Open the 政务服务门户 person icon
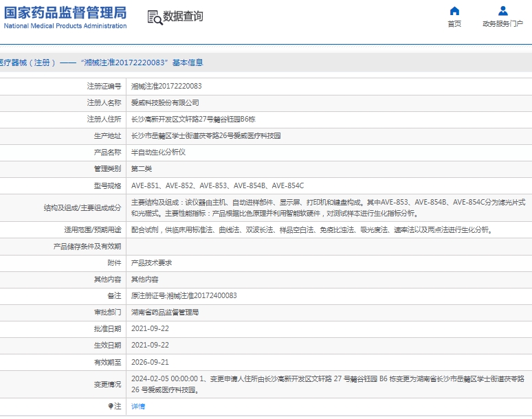 [503, 11]
